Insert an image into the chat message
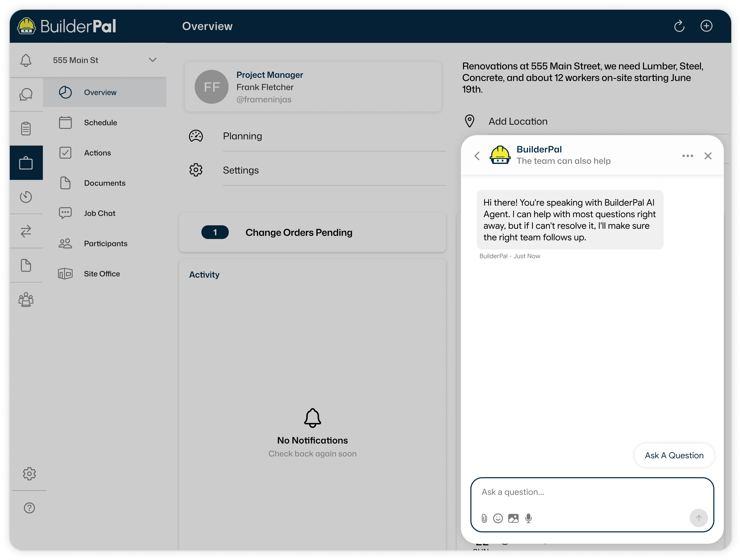741x560 pixels. coord(513,518)
